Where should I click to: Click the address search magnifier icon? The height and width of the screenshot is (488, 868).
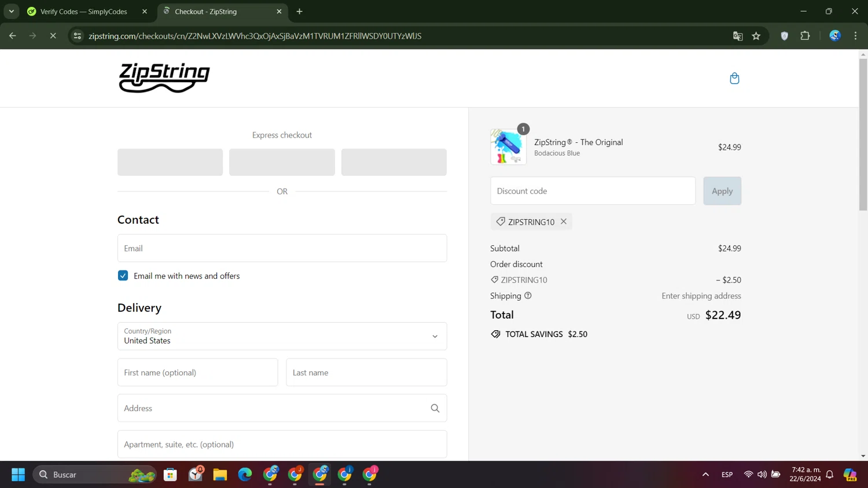[x=435, y=408]
